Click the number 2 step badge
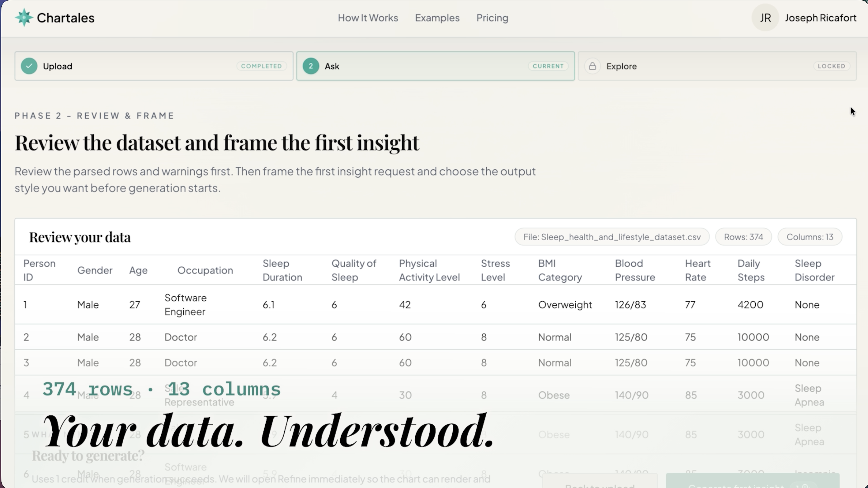 coord(311,66)
